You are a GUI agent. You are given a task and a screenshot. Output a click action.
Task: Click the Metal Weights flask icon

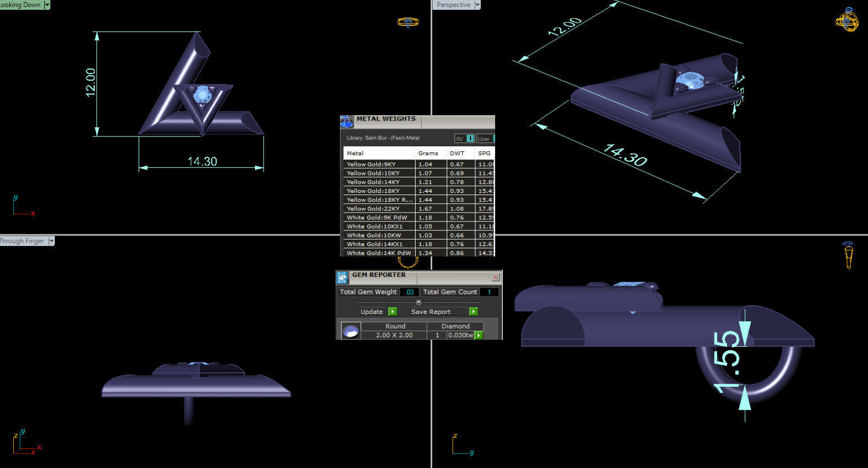347,122
